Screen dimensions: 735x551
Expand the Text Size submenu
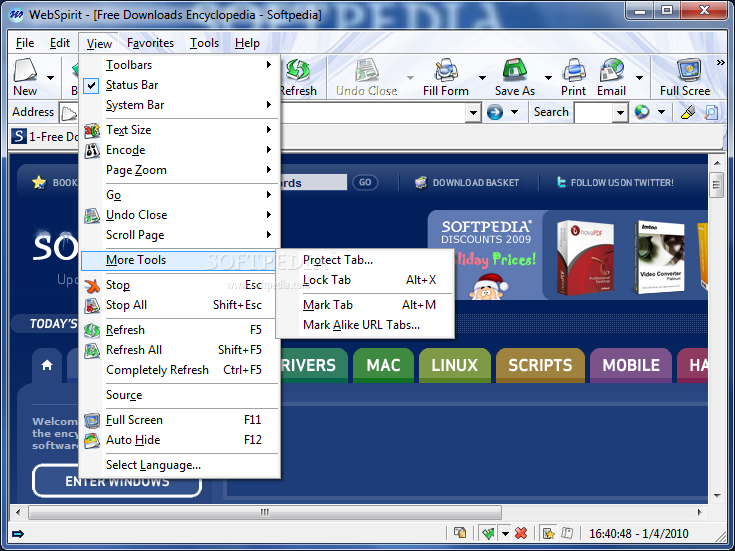pos(180,130)
